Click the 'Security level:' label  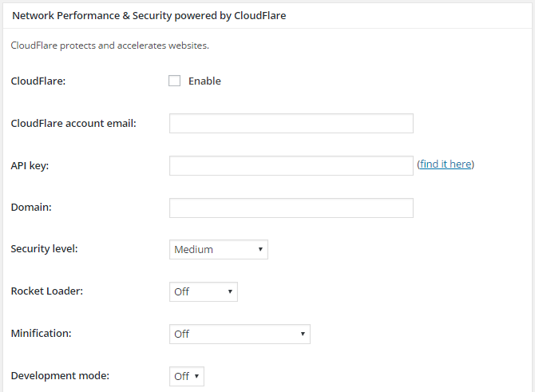(45, 249)
